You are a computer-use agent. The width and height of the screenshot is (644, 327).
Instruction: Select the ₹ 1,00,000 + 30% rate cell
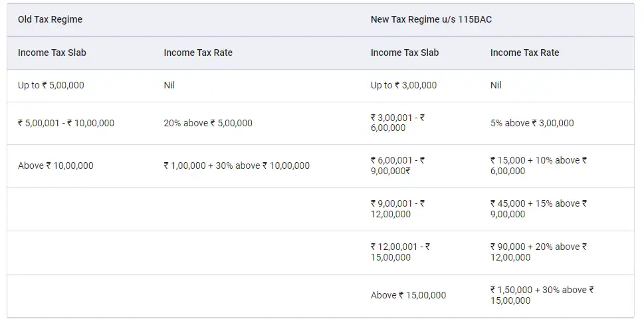click(x=237, y=165)
